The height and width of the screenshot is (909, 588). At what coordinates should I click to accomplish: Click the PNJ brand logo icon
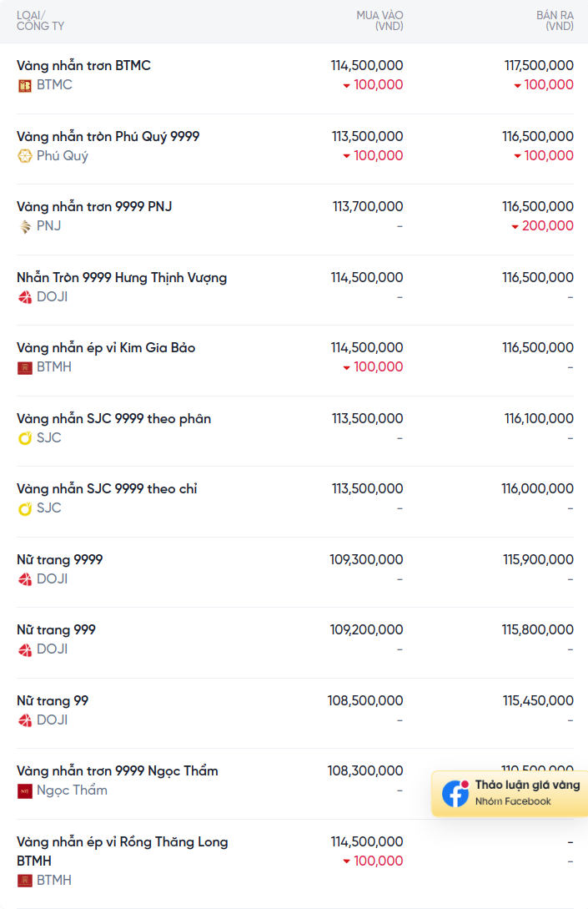click(24, 227)
